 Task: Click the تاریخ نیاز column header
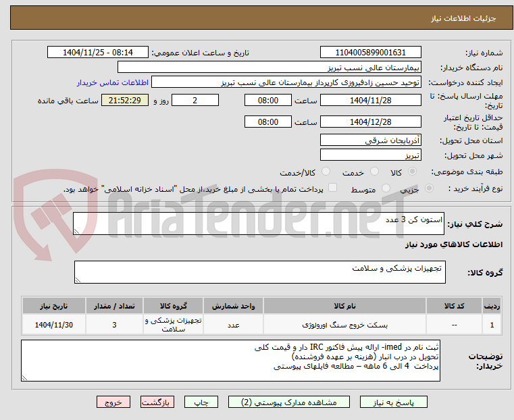54,306
